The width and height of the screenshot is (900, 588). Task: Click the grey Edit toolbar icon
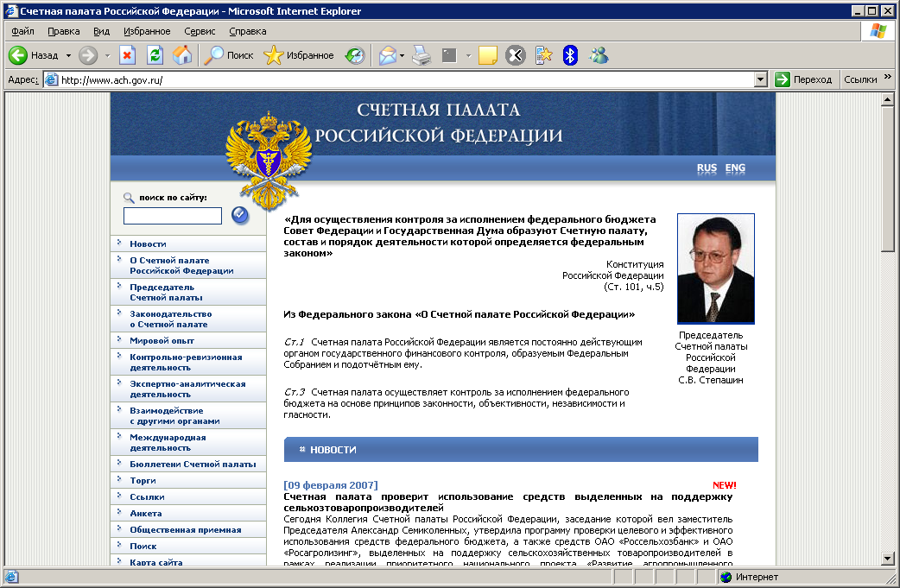(x=449, y=55)
